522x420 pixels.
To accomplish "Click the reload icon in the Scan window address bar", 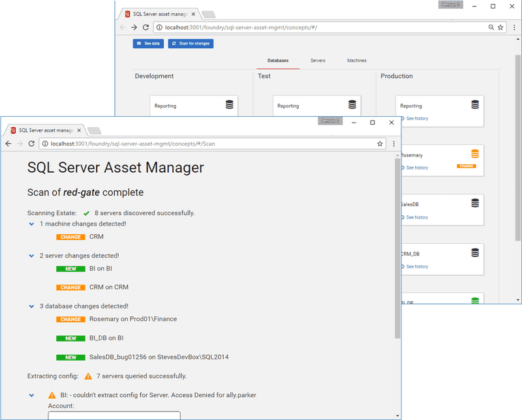I will (x=31, y=143).
